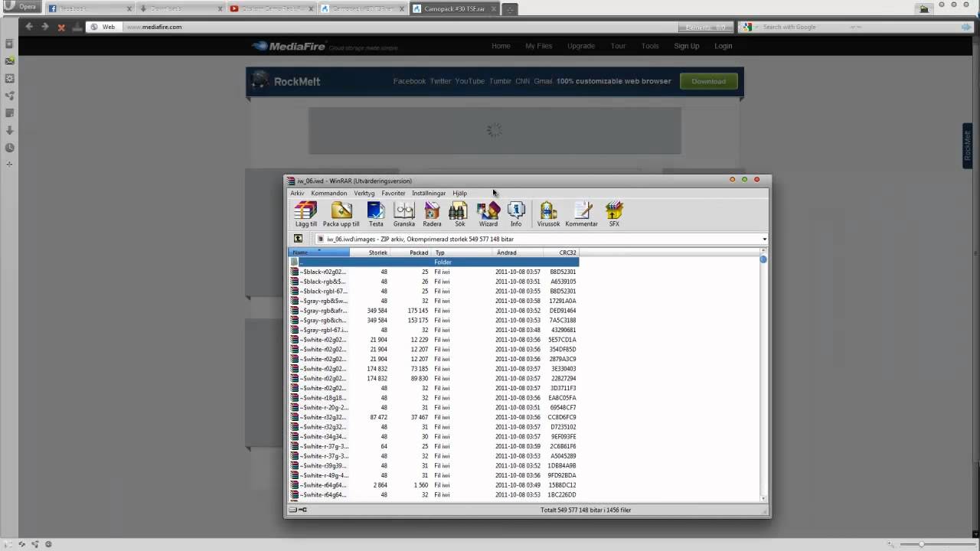Select file row with CRC32 7A5C3188
The image size is (980, 551).
coord(433,320)
